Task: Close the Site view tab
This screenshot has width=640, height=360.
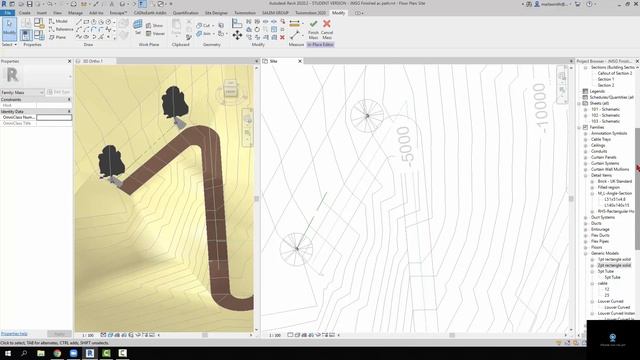Action: click(300, 61)
